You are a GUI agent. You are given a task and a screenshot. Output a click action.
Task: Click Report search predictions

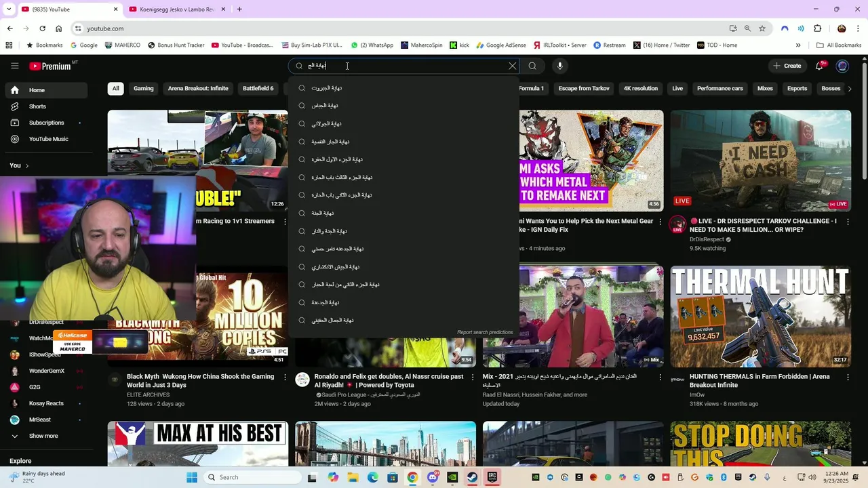[485, 332]
